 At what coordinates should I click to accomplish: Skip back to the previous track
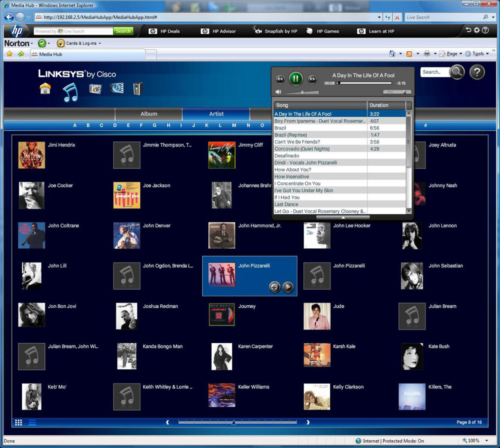[x=280, y=79]
